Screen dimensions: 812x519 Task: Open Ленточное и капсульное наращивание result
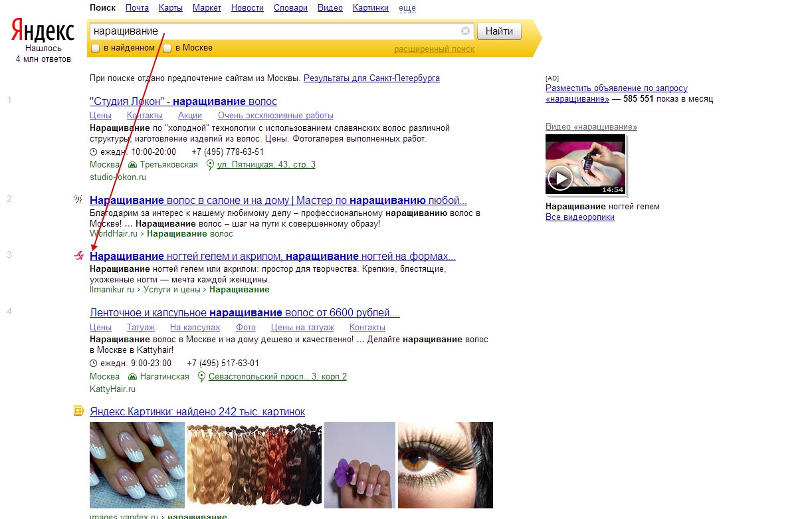pos(245,313)
